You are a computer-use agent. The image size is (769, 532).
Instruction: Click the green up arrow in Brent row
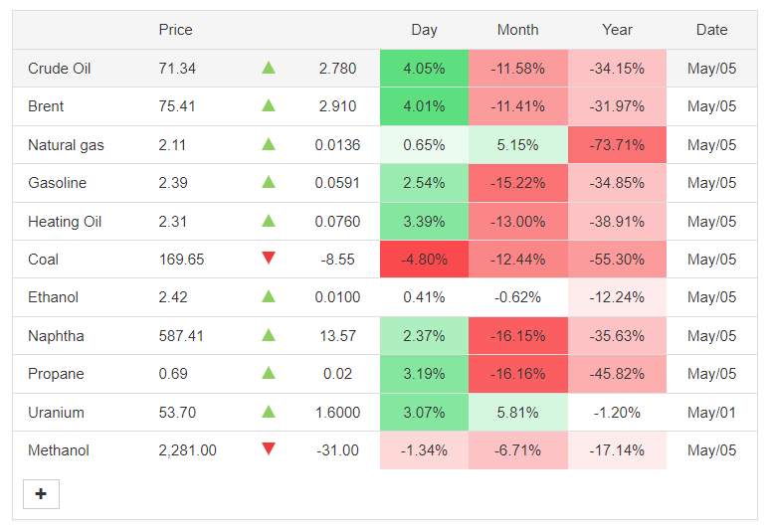269,105
